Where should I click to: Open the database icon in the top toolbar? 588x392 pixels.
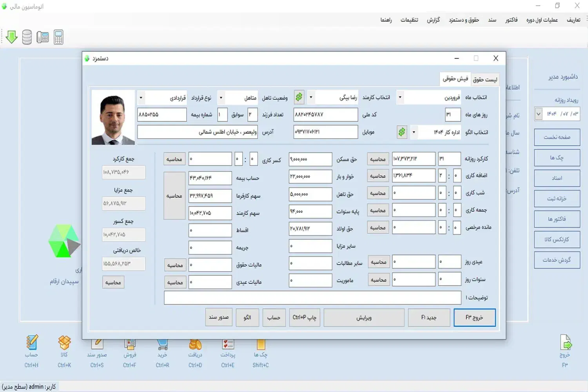[27, 37]
